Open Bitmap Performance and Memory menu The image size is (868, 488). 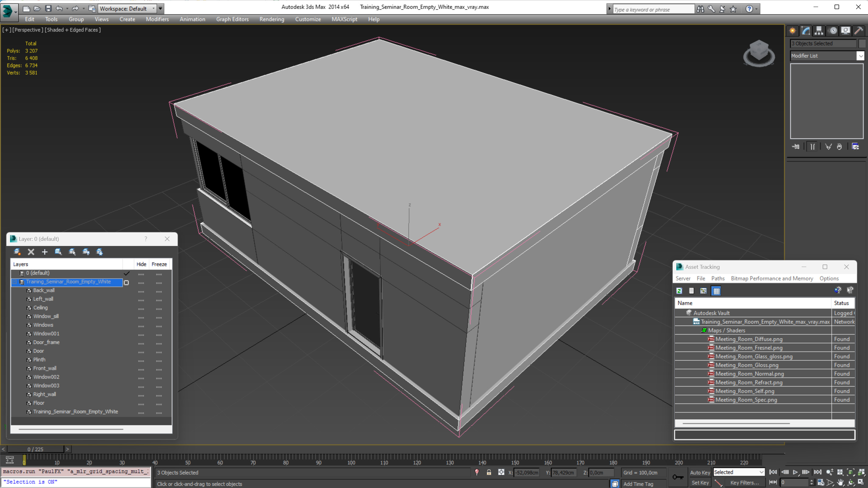(x=772, y=278)
